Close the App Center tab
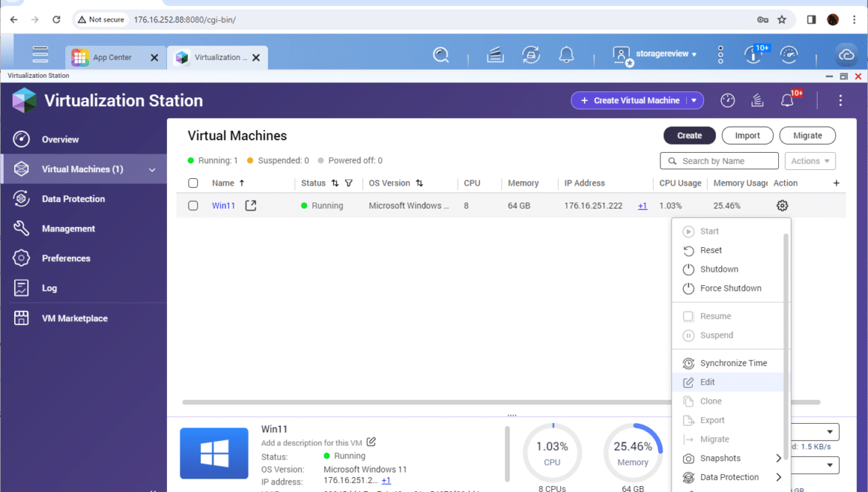Screen dimensions: 868x492 154,58
